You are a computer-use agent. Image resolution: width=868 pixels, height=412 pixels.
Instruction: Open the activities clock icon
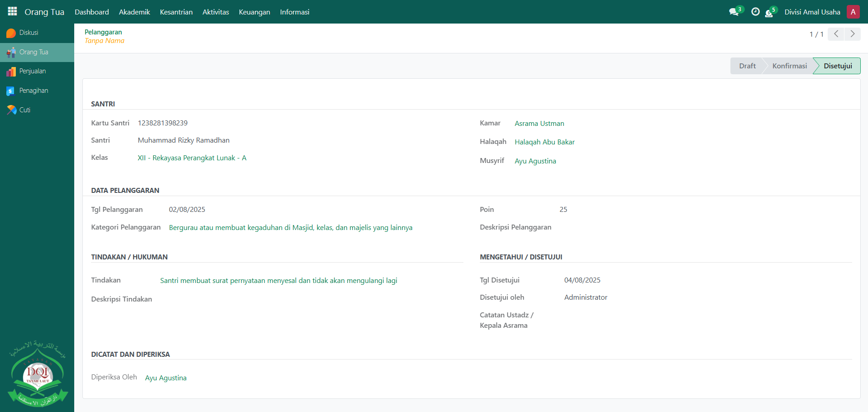pos(755,12)
